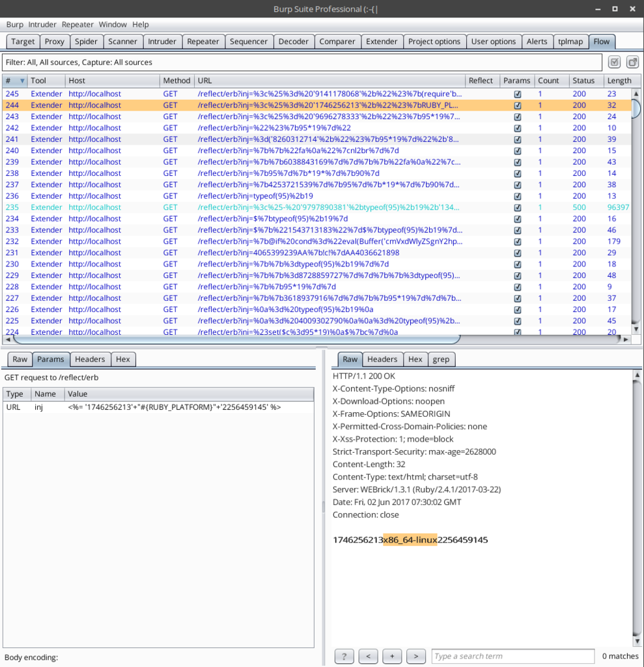The width and height of the screenshot is (644, 667).
Task: Click the sort arrow in the # column
Action: (x=22, y=81)
